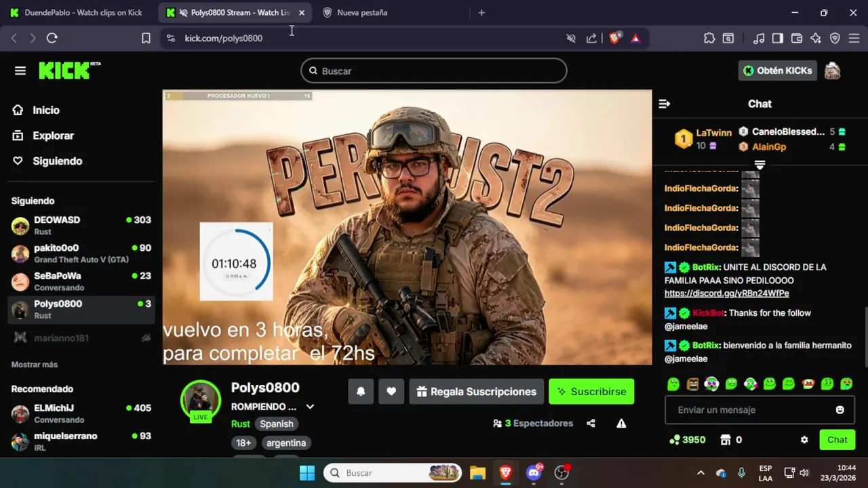Viewport: 868px width, 488px height.
Task: Reload the page
Action: tap(52, 38)
